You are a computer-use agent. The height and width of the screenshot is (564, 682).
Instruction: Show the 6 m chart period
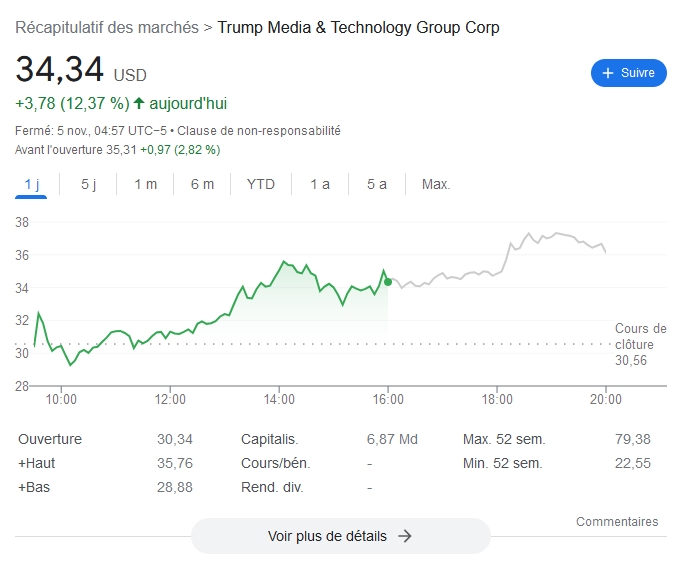point(203,184)
